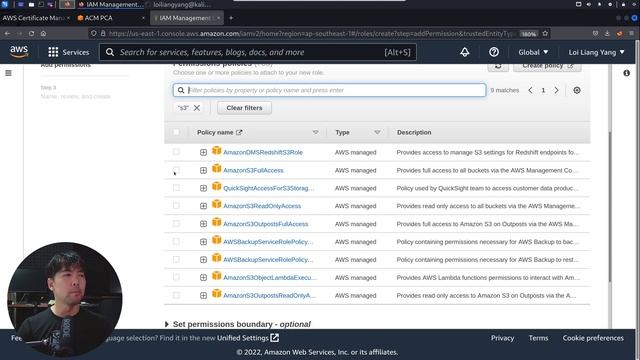Open the Services grid menu
This screenshot has width=640, height=360.
click(x=68, y=52)
